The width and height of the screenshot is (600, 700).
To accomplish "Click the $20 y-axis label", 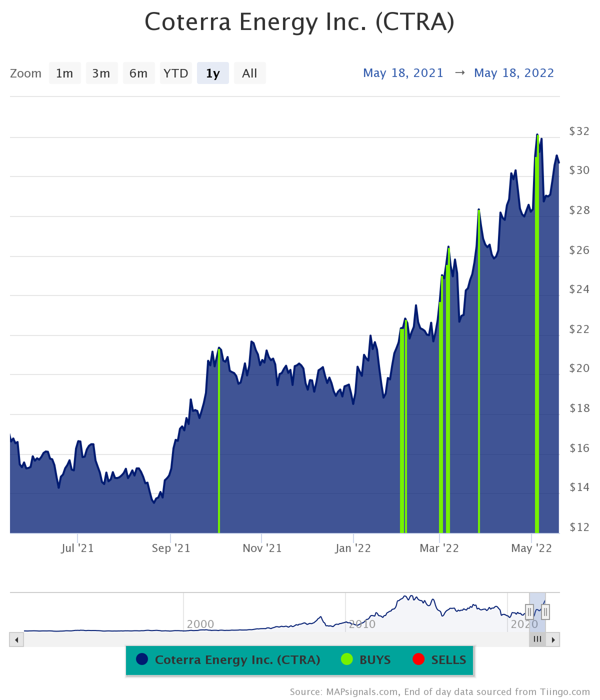I will pyautogui.click(x=579, y=368).
